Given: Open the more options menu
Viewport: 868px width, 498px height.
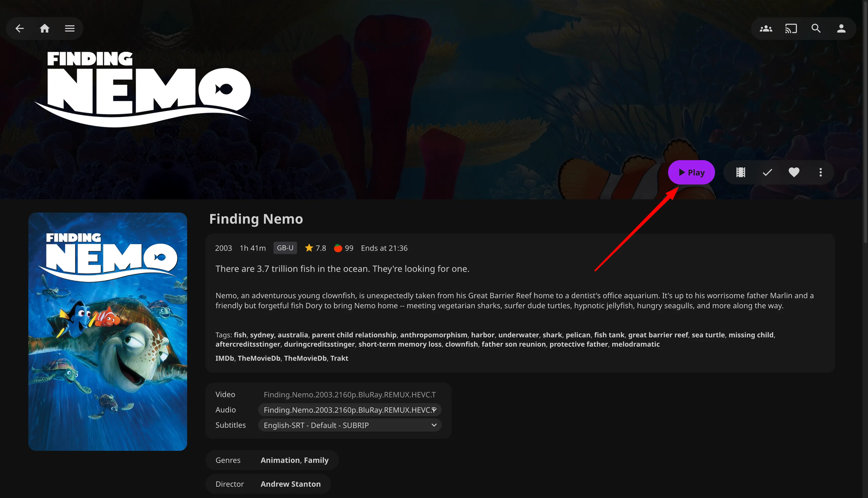Looking at the screenshot, I should (821, 172).
